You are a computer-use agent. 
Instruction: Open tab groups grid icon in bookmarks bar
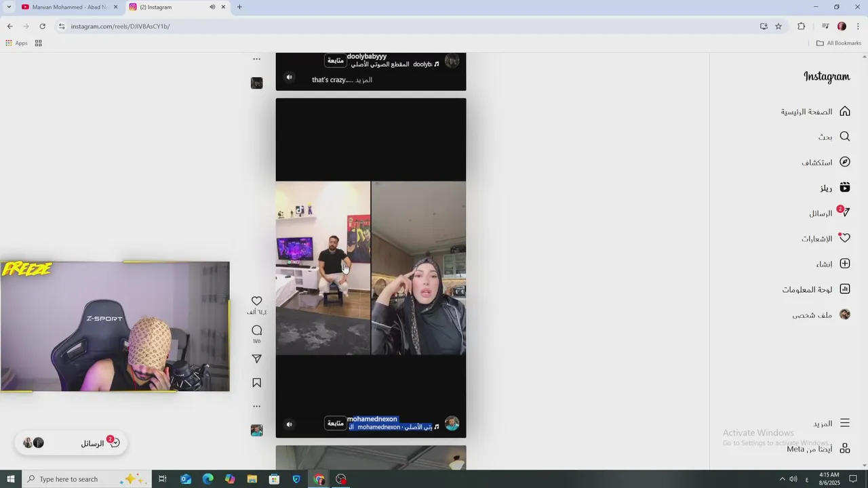tap(39, 43)
